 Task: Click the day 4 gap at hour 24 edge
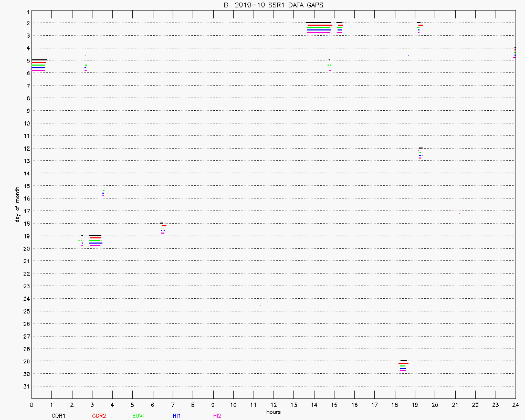[x=514, y=53]
